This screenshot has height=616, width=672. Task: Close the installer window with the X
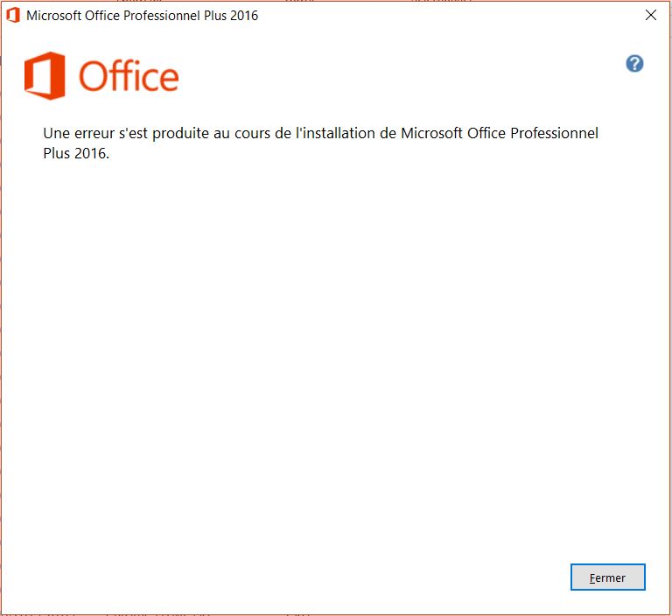tap(651, 15)
